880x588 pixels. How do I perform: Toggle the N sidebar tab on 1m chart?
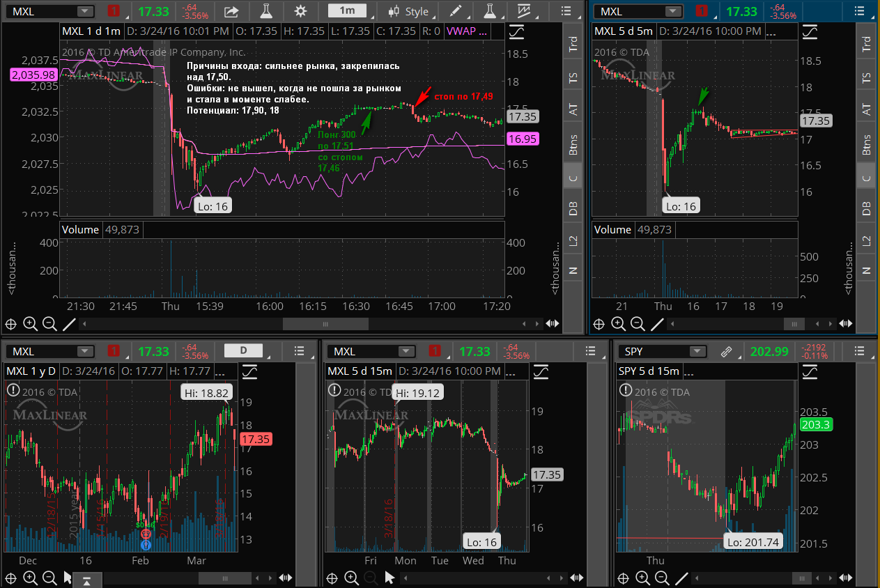coord(573,271)
